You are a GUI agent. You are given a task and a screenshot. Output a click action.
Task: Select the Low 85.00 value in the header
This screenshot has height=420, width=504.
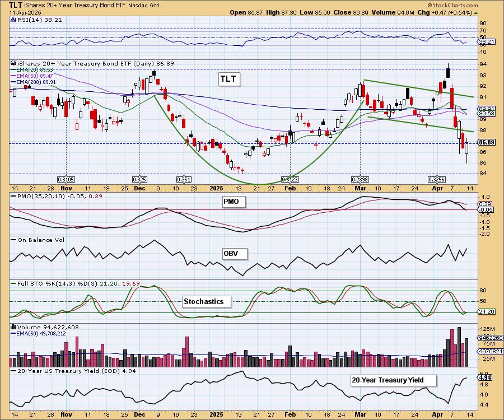[315, 12]
